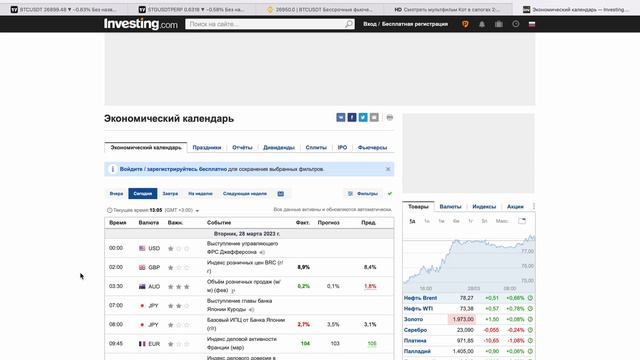The image size is (640, 360).
Task: Click the more-tabs dots beside Акции
Action: coord(533,207)
